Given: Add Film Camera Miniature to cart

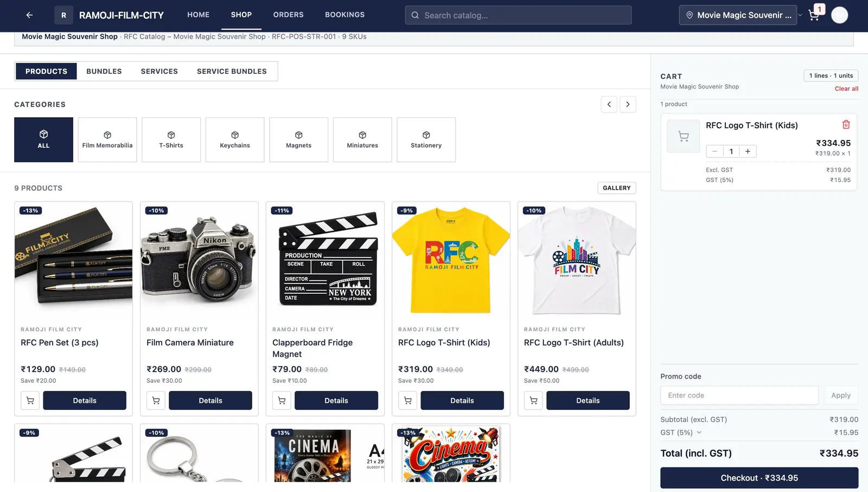Looking at the screenshot, I should click(156, 401).
